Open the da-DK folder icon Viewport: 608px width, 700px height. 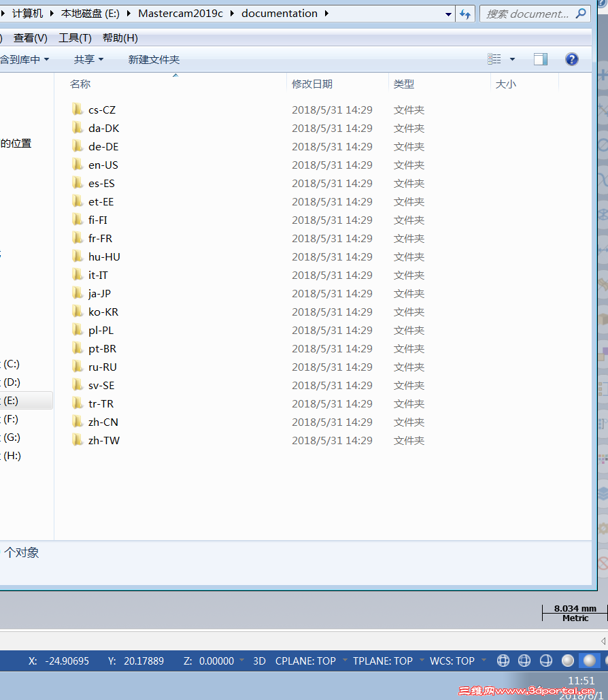point(78,128)
